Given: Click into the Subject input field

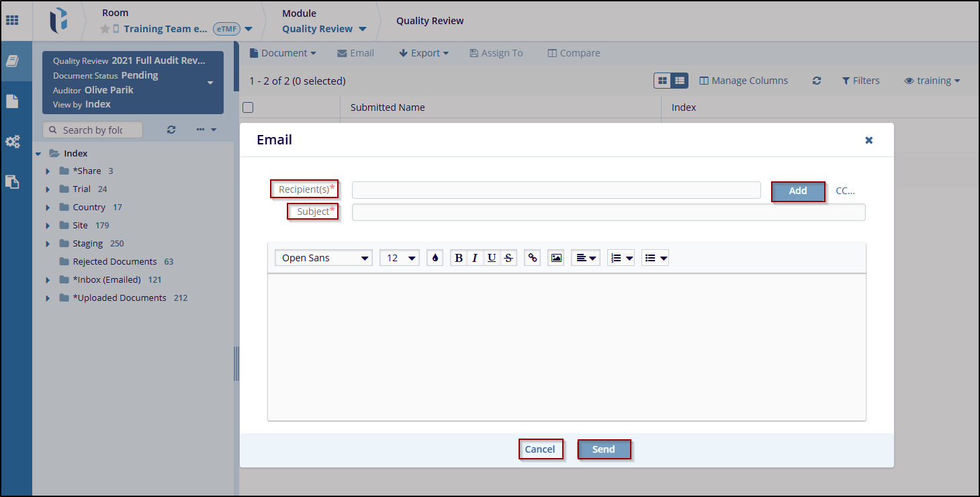Looking at the screenshot, I should coord(608,212).
